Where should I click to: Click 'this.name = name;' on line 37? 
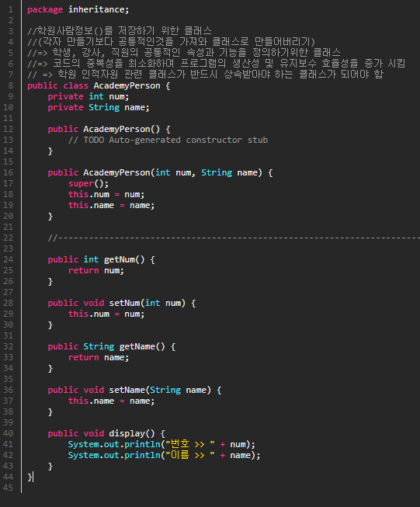pyautogui.click(x=112, y=401)
